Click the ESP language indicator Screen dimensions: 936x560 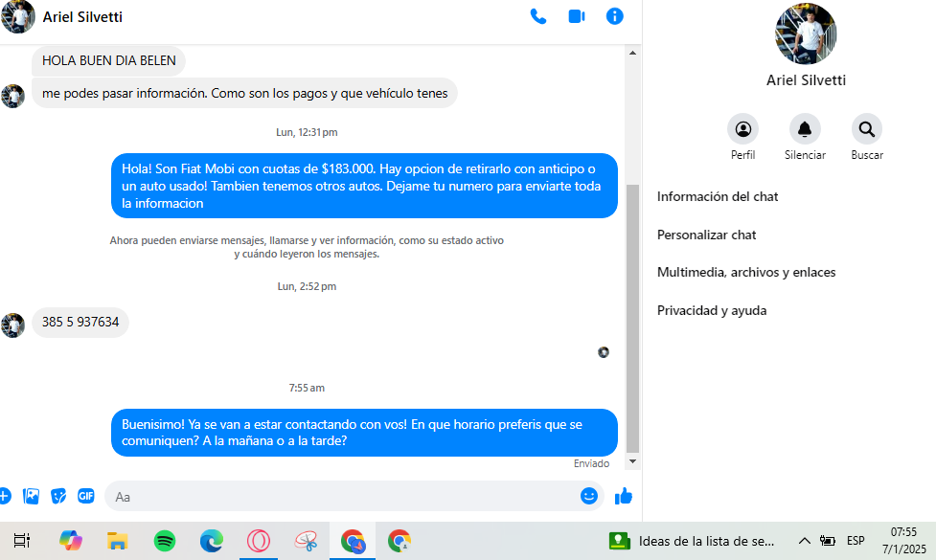[x=856, y=541]
